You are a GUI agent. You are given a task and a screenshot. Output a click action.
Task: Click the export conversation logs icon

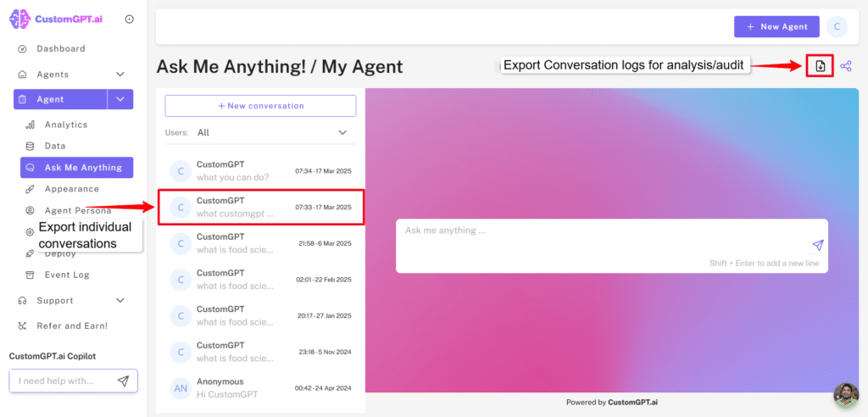[820, 66]
